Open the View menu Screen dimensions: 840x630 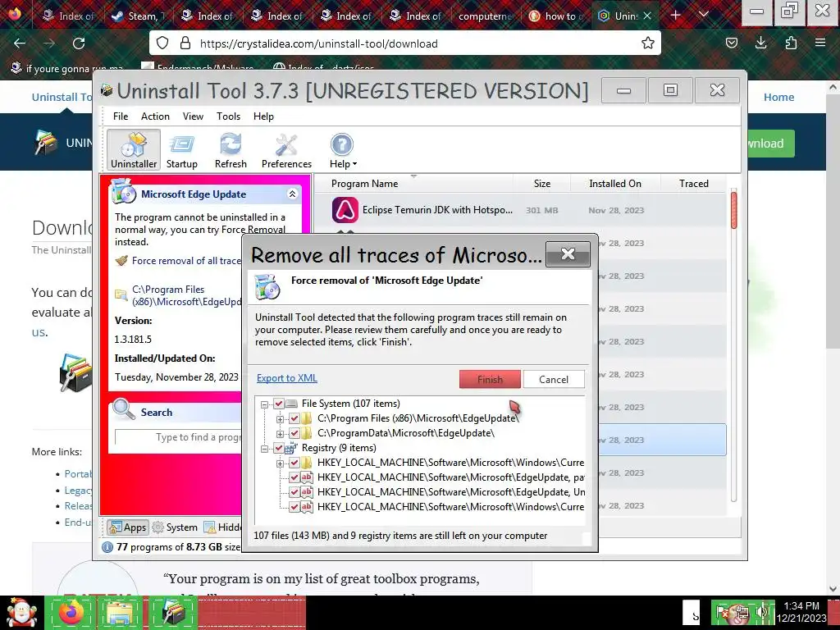193,116
